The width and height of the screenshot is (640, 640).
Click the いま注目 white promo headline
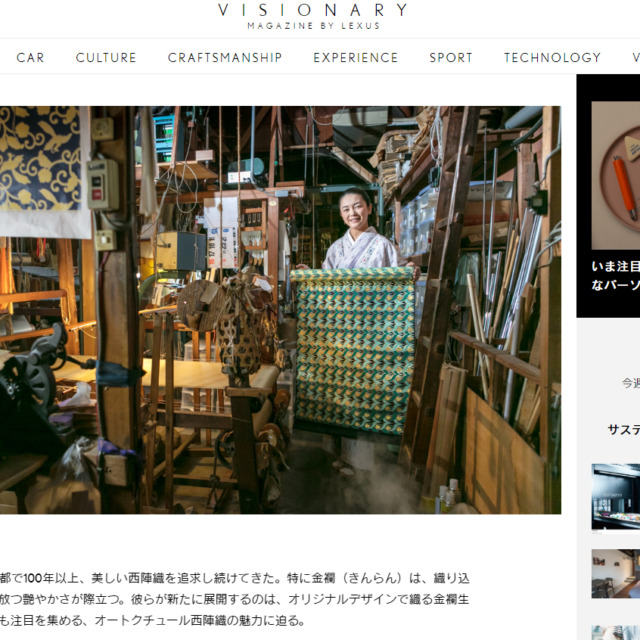[616, 276]
